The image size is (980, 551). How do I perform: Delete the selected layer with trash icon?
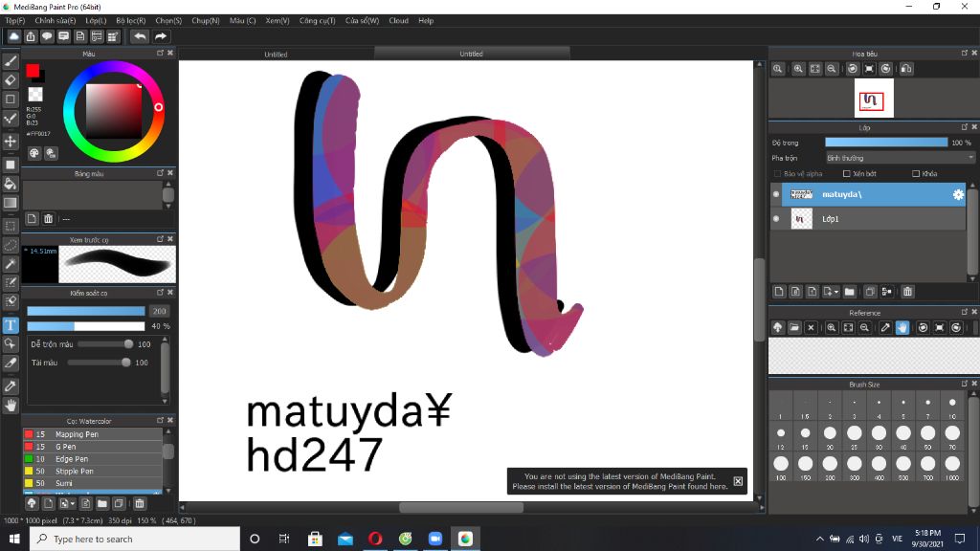907,291
